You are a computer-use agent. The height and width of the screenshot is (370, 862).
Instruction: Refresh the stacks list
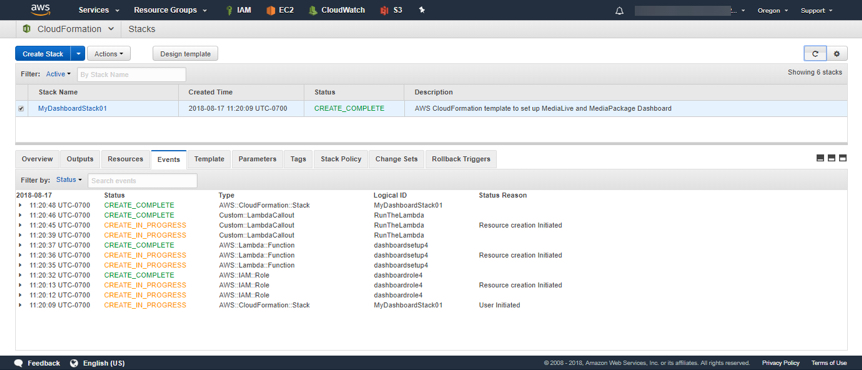pyautogui.click(x=815, y=54)
